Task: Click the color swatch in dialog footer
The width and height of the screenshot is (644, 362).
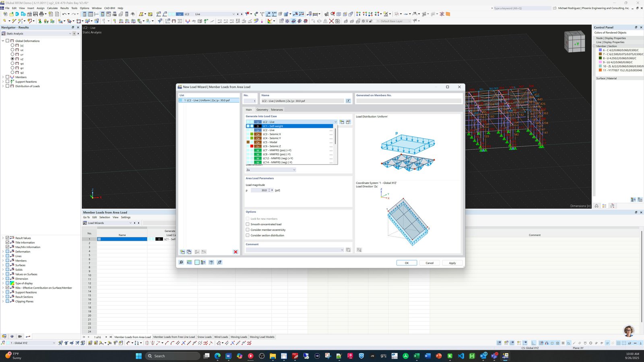Action: point(197,262)
